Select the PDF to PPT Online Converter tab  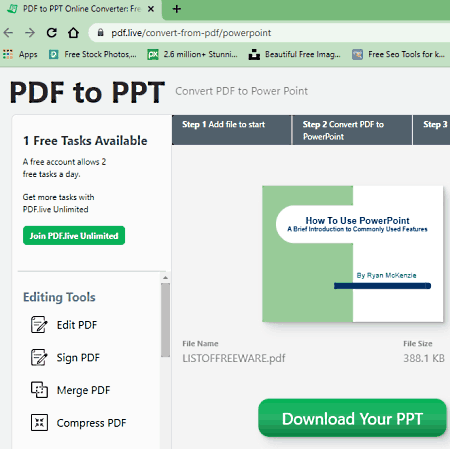[x=82, y=9]
